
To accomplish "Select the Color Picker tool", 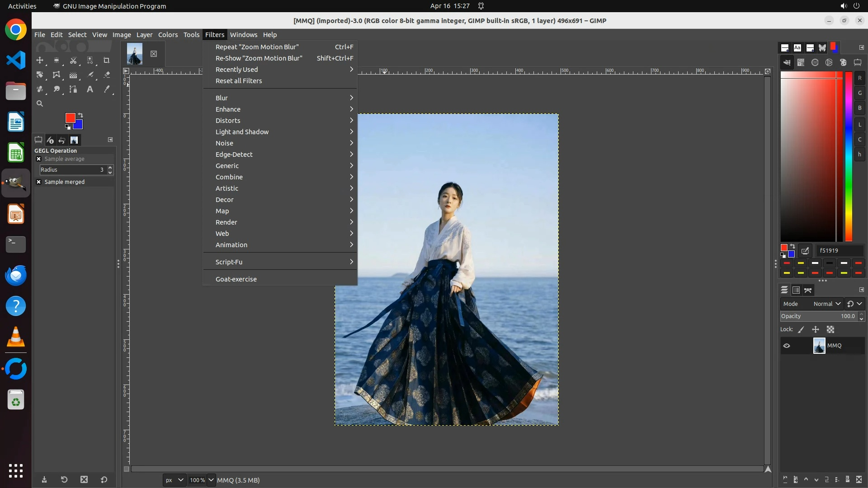I will 107,89.
